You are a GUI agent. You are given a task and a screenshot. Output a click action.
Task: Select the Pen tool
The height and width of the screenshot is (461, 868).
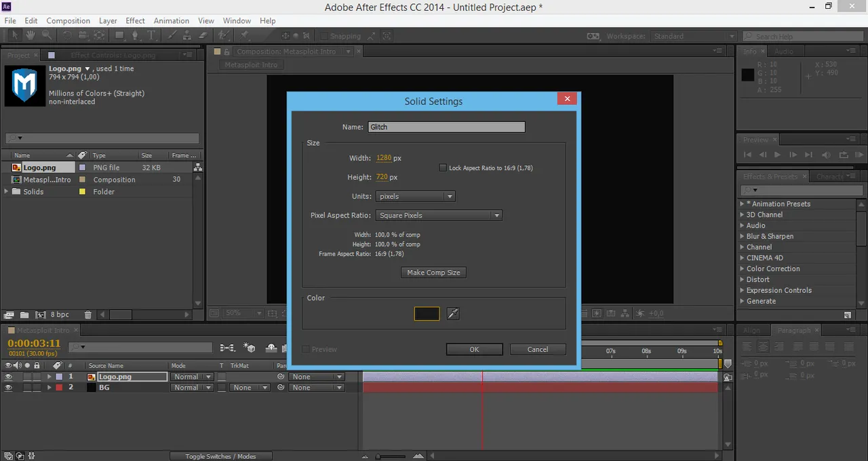(x=135, y=35)
